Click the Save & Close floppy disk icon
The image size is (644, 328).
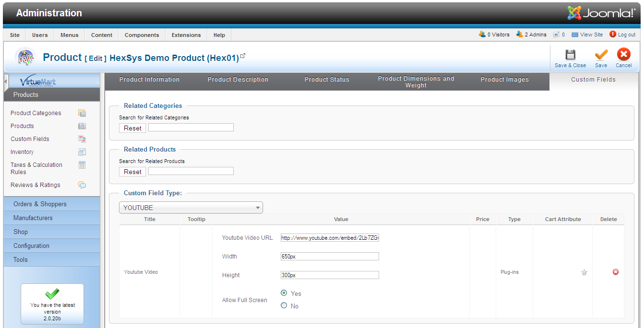click(x=570, y=55)
